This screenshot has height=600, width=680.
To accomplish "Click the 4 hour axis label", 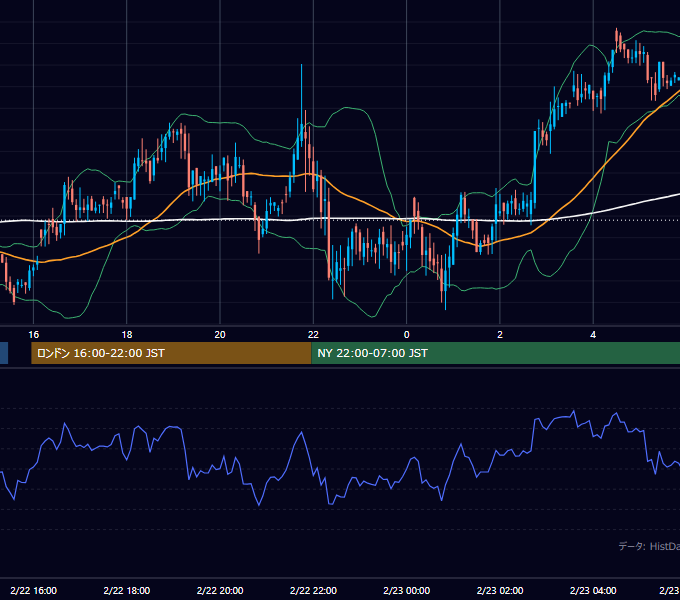I will coord(593,335).
